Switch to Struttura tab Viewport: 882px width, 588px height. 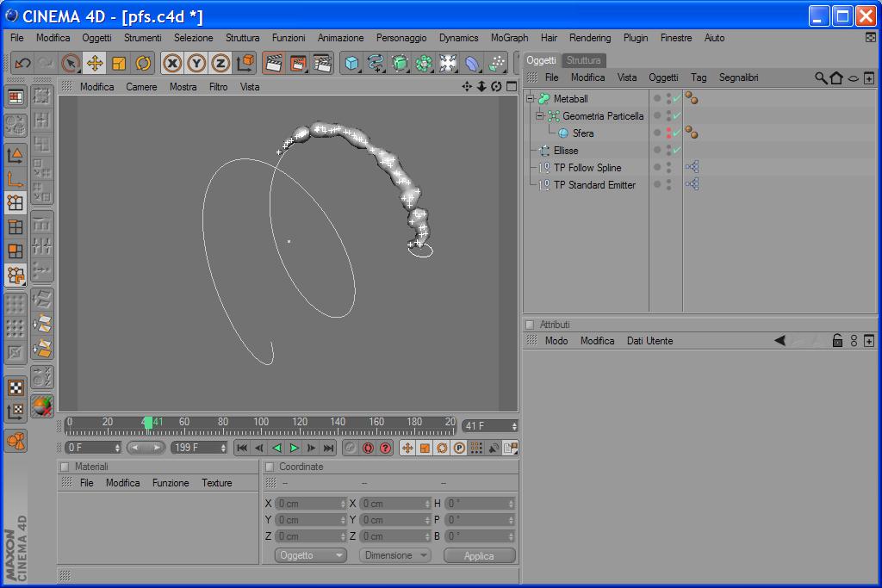tap(583, 60)
